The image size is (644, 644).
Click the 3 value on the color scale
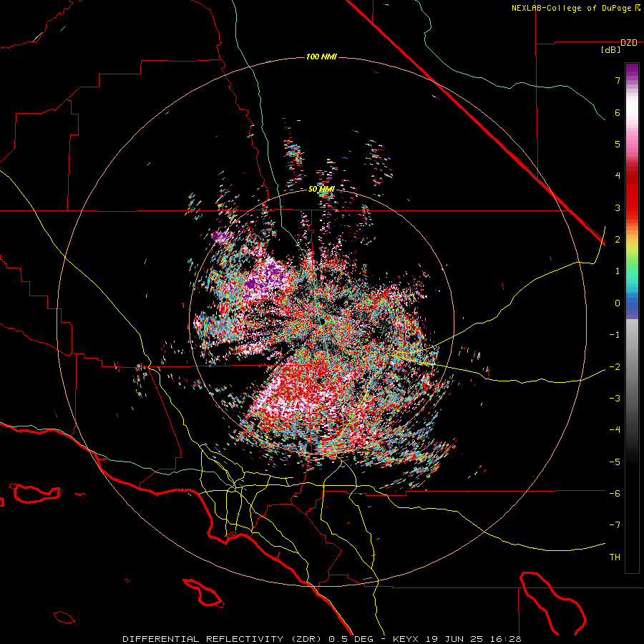(618, 208)
